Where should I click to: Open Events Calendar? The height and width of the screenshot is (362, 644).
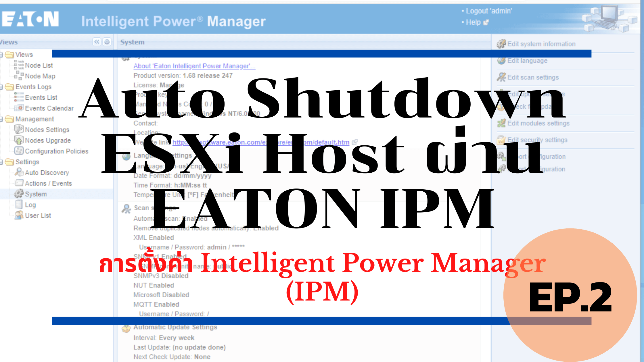coord(49,108)
